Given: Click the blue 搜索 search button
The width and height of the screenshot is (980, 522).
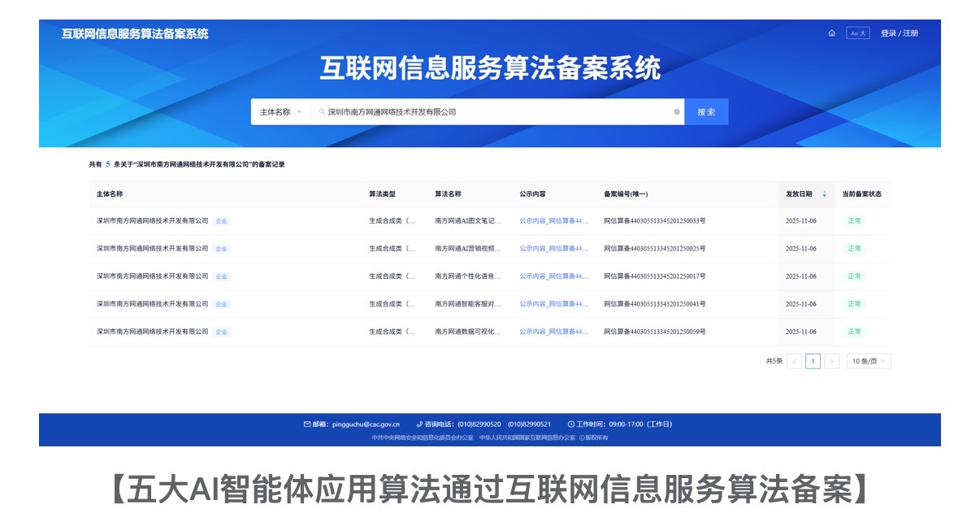Looking at the screenshot, I should [706, 112].
